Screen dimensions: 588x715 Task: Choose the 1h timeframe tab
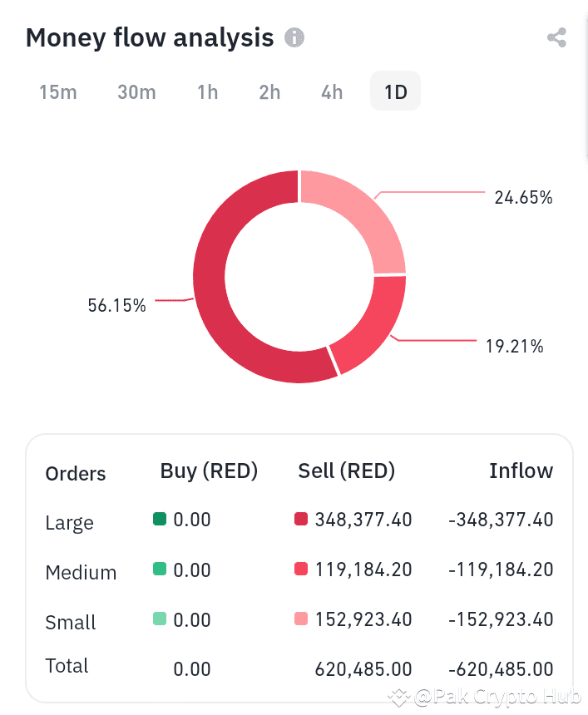click(207, 92)
